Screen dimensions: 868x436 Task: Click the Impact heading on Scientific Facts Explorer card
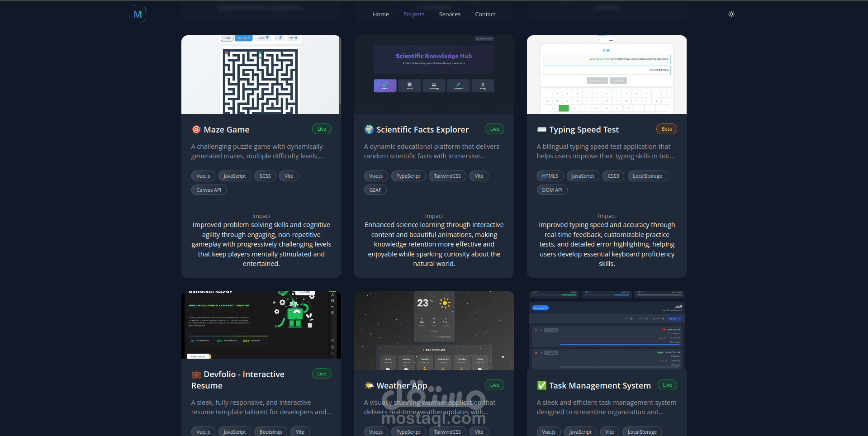coord(434,216)
